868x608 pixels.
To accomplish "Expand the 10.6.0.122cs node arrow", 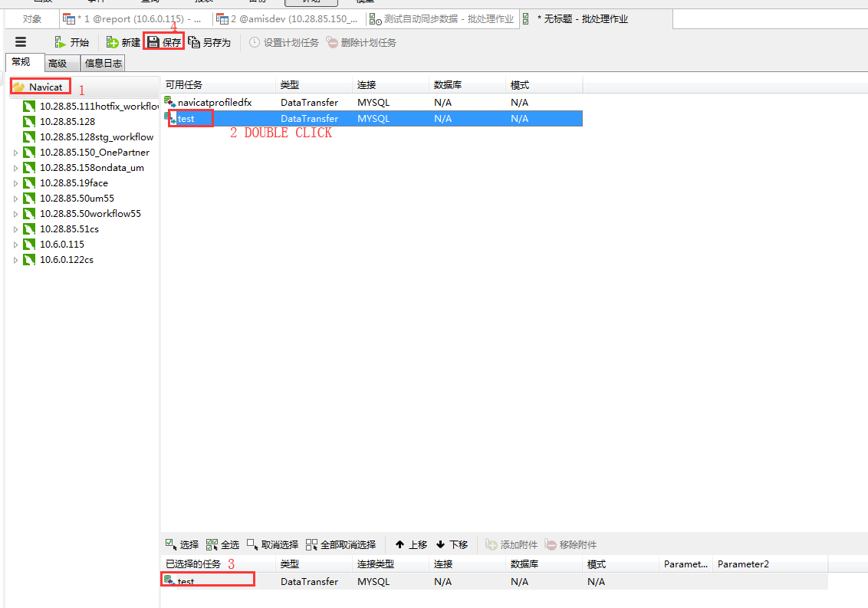I will click(15, 260).
